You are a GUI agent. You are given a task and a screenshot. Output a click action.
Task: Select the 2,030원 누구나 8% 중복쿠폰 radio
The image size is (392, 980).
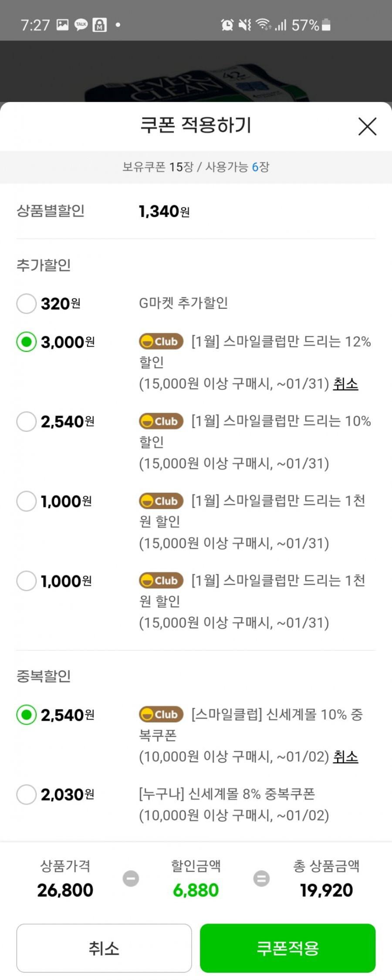[26, 794]
